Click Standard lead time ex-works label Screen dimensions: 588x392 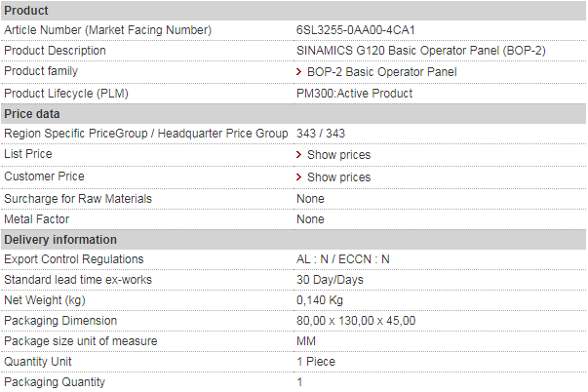78,280
